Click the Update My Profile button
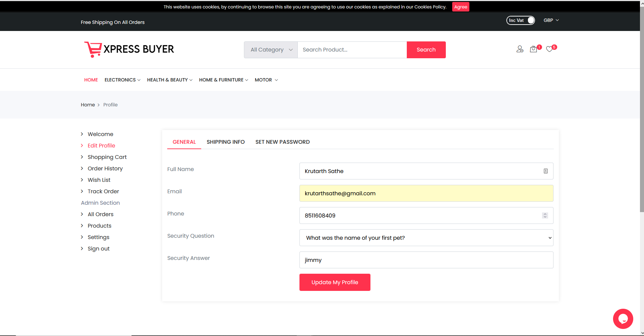This screenshot has width=644, height=336. click(x=334, y=282)
